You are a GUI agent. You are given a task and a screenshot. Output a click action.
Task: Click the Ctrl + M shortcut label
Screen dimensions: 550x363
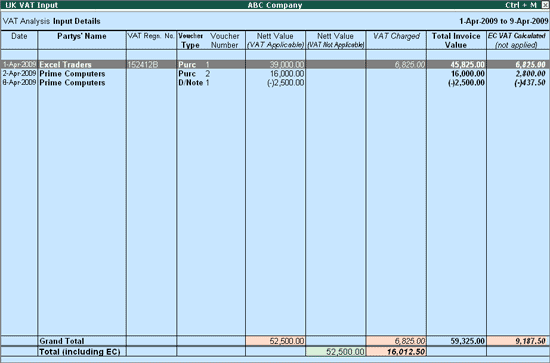tap(521, 5)
